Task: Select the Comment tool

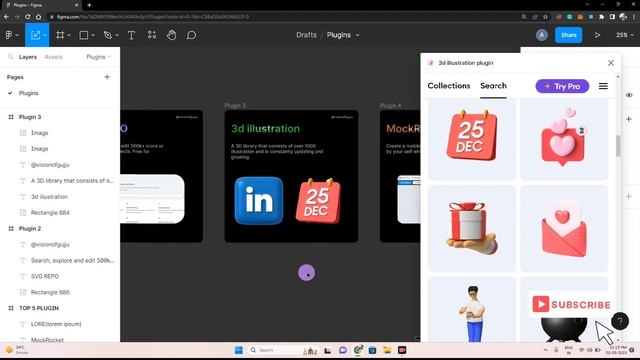Action: [191, 35]
